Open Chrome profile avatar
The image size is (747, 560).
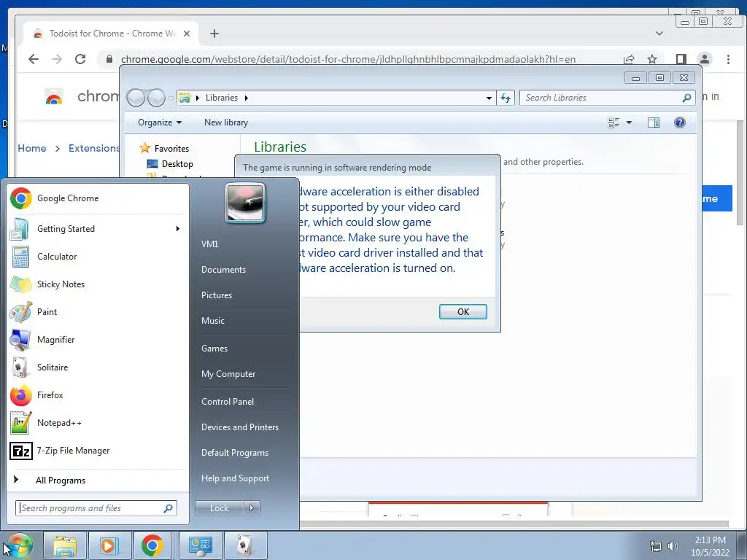[705, 59]
